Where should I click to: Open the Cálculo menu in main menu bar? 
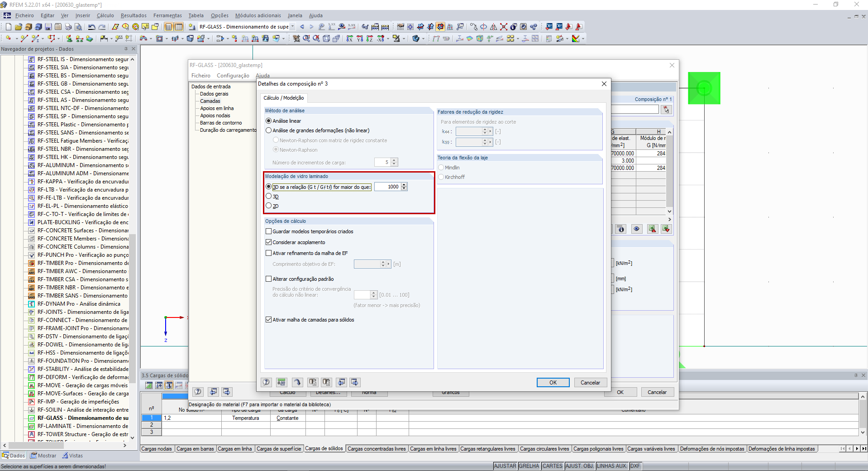(x=105, y=15)
